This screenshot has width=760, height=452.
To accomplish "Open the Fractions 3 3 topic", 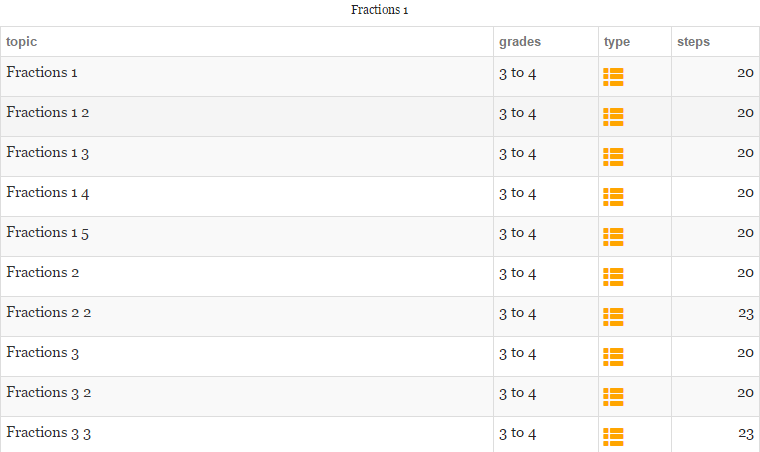I will (x=48, y=432).
